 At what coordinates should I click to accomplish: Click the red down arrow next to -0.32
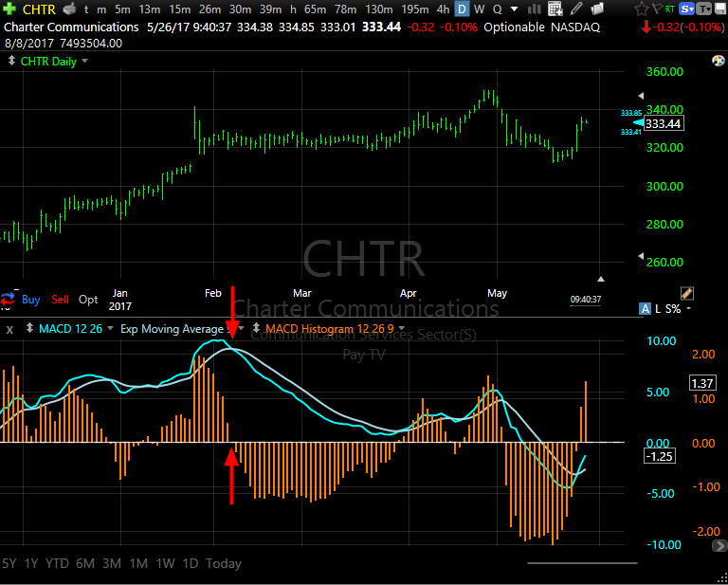coord(646,27)
